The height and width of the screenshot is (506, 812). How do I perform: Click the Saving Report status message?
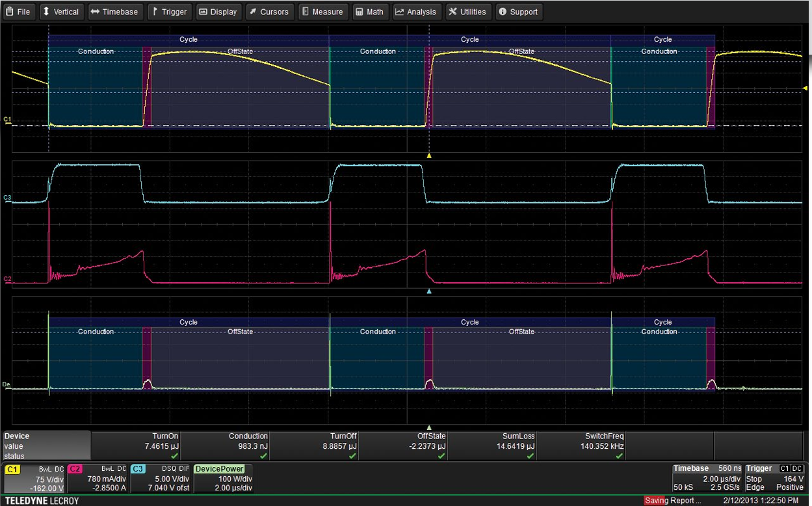(673, 500)
